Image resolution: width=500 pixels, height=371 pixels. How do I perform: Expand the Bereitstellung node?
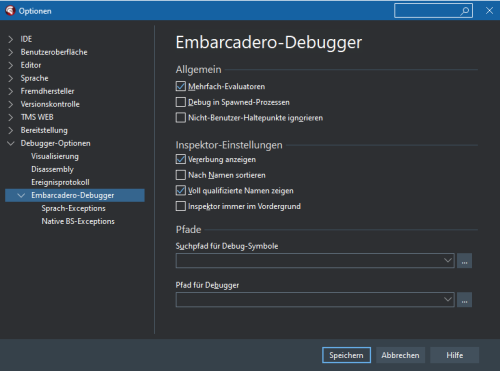[11, 130]
